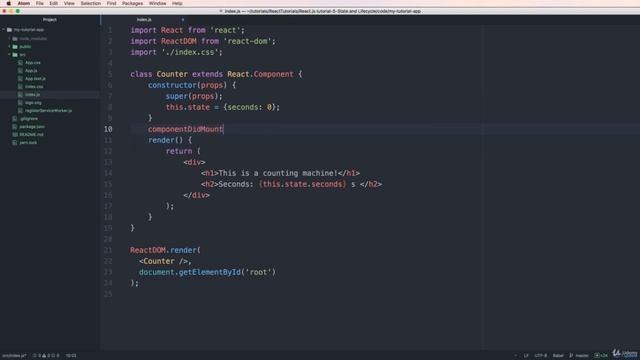Screen dimensions: 640x360
Task: Open the Packages menu
Action: pos(133,3)
